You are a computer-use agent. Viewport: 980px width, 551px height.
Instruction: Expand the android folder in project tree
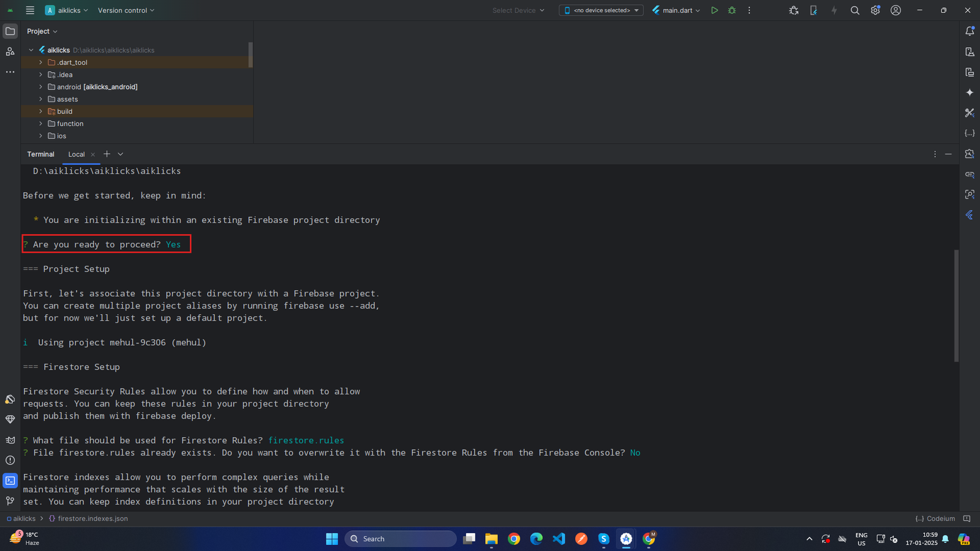(41, 87)
